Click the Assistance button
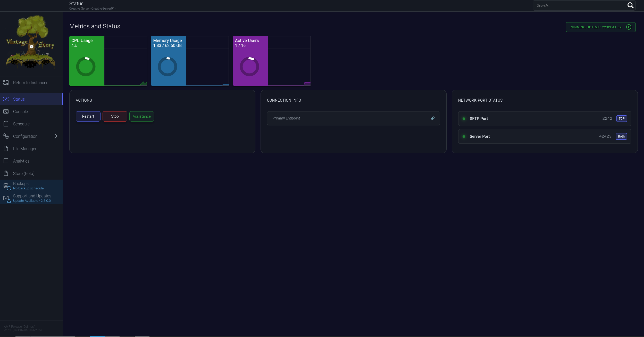The height and width of the screenshot is (337, 644). pyautogui.click(x=142, y=116)
